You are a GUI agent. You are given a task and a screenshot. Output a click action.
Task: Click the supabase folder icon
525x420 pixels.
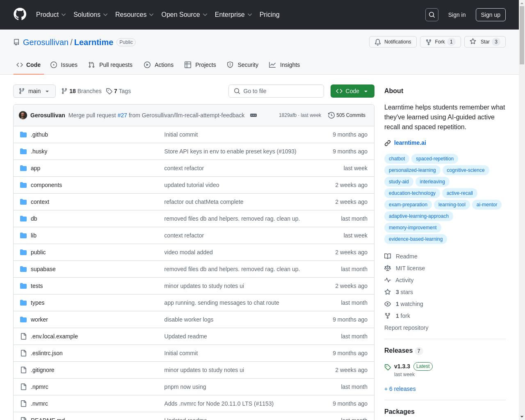coord(23,269)
